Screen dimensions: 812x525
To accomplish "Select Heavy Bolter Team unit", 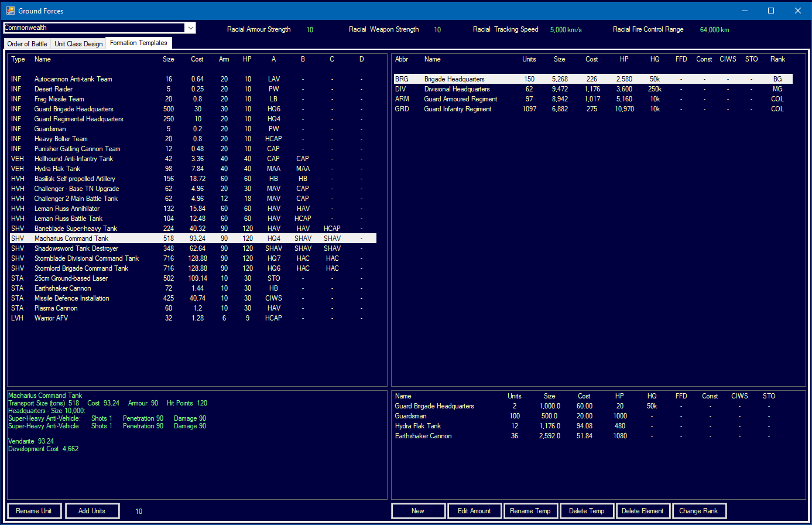I will pyautogui.click(x=193, y=139).
